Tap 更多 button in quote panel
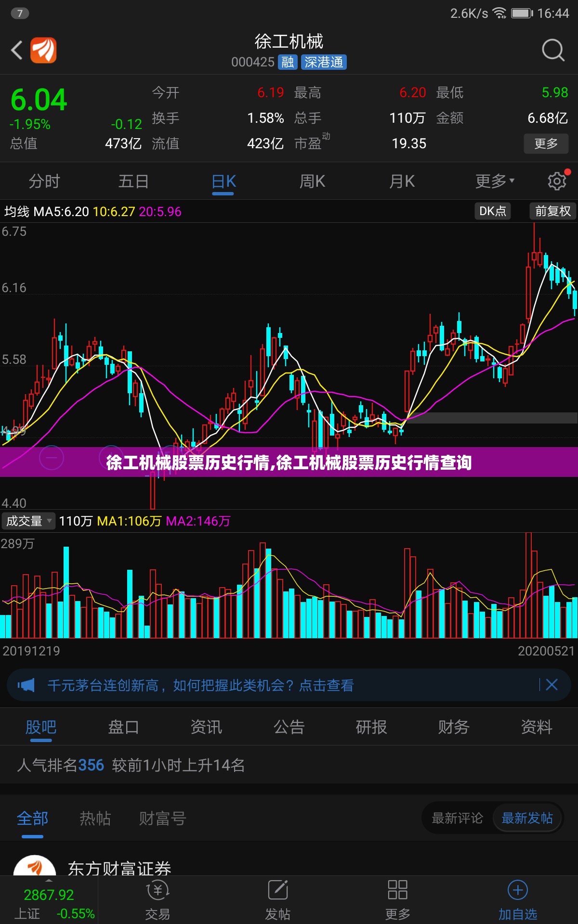The height and width of the screenshot is (924, 578). tap(546, 143)
